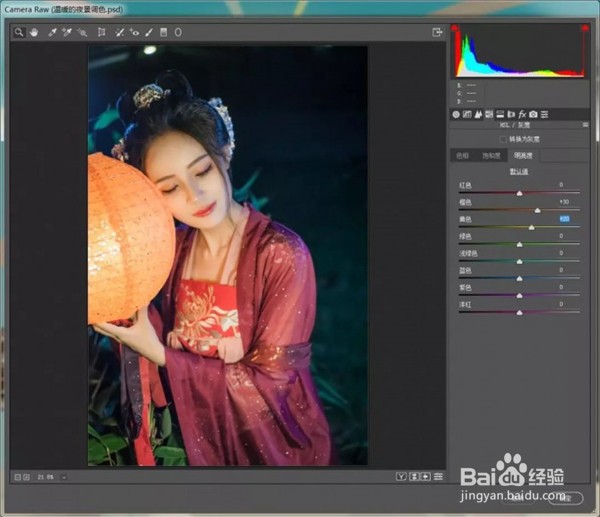Click the Default (默认值) link
The width and height of the screenshot is (600, 517).
[x=518, y=171]
